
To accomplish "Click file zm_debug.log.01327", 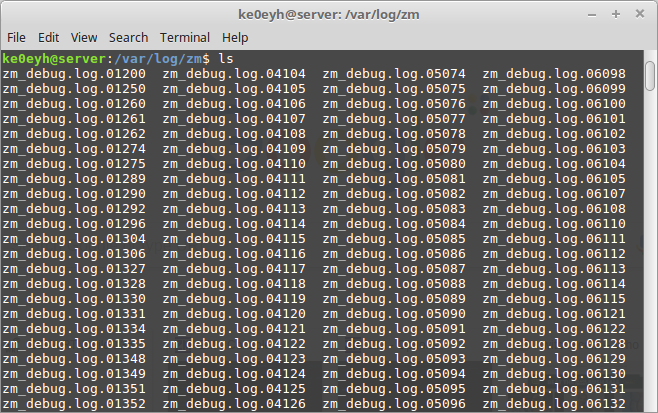I will tap(74, 269).
